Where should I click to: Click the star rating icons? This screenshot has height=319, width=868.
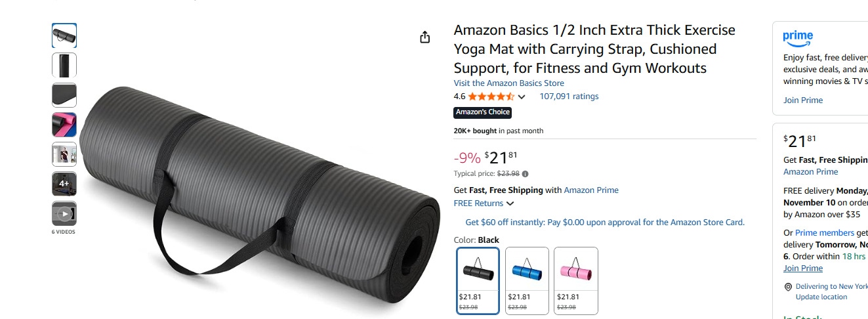491,96
